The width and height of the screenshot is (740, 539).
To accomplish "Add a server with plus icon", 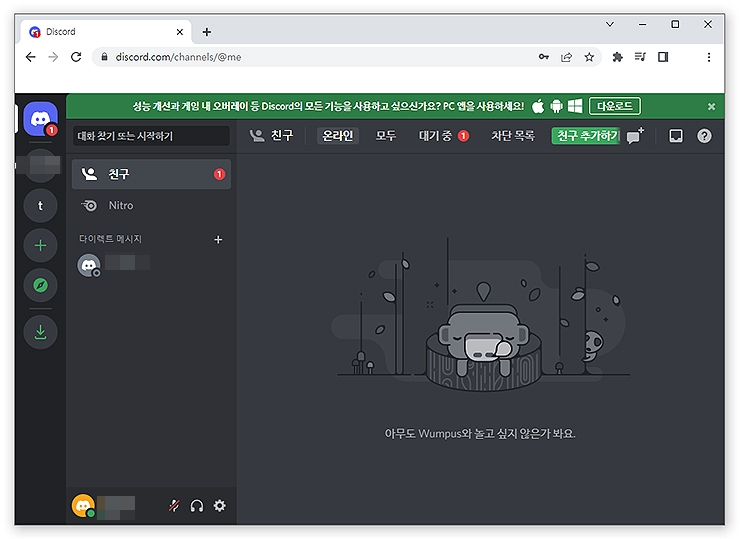I will (41, 245).
